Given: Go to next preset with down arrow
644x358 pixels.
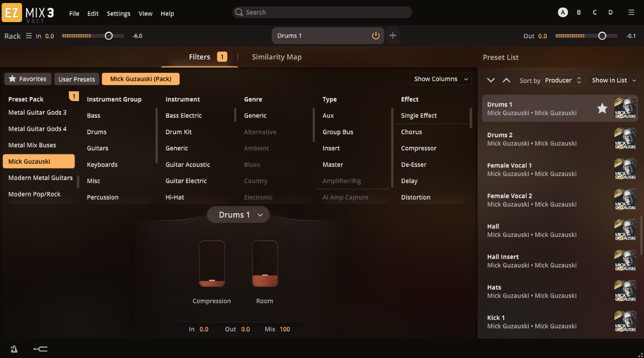Looking at the screenshot, I should coord(491,80).
